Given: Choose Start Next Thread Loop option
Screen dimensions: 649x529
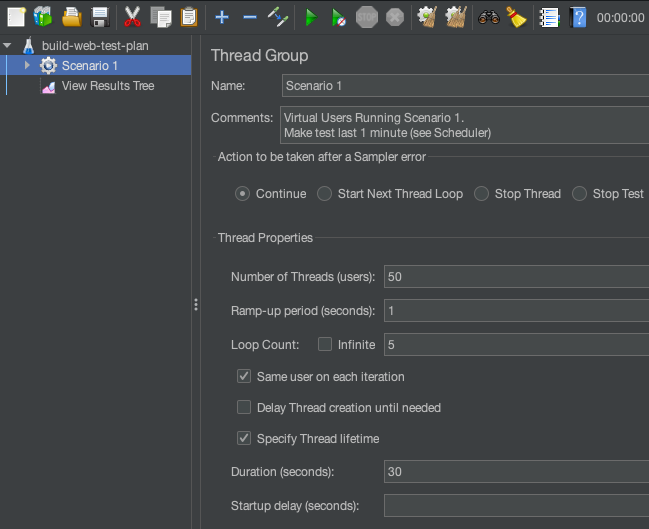Looking at the screenshot, I should [325, 194].
